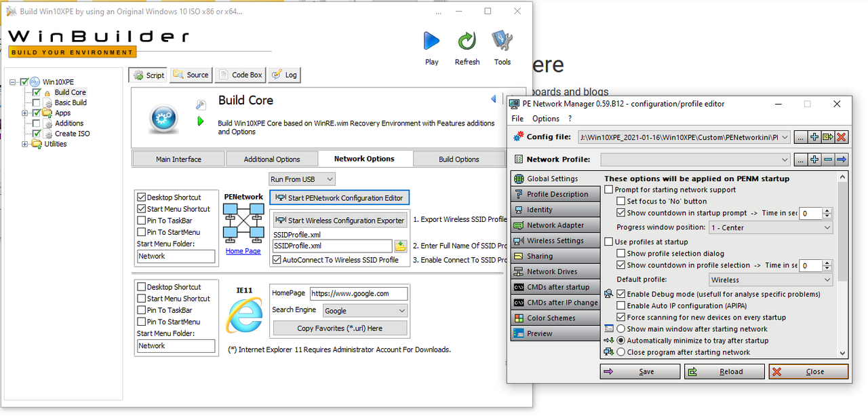Open the Run From USB dropdown
Screen dimensions: 868x416
(x=302, y=179)
